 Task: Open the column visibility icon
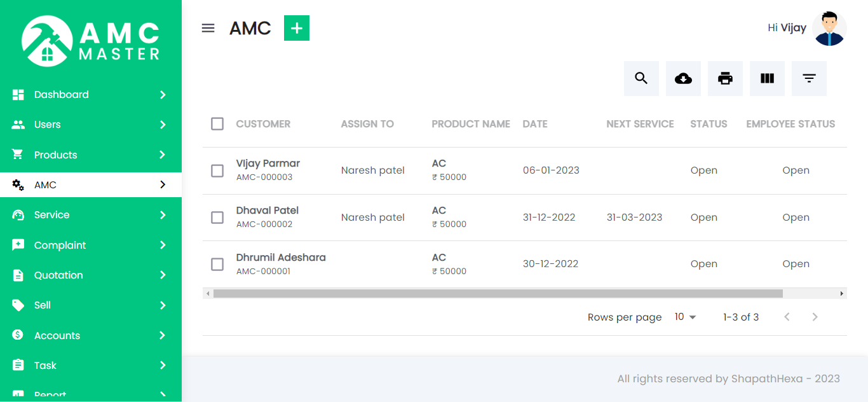tap(767, 78)
